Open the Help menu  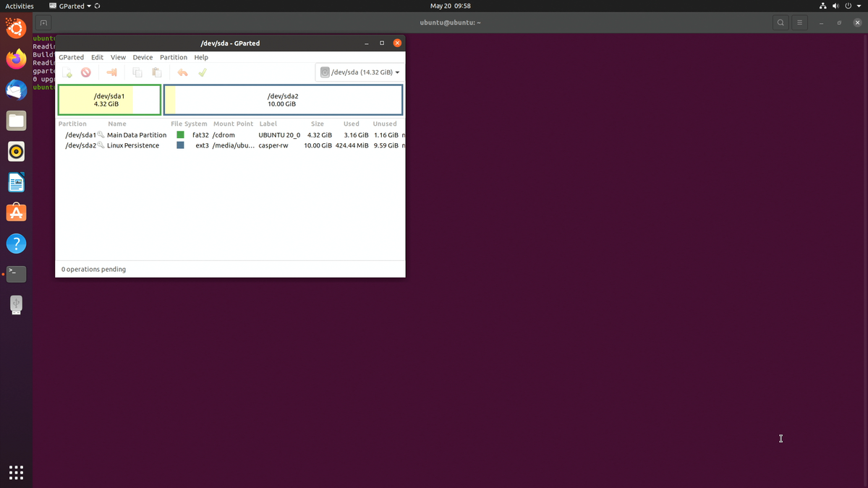pos(201,57)
